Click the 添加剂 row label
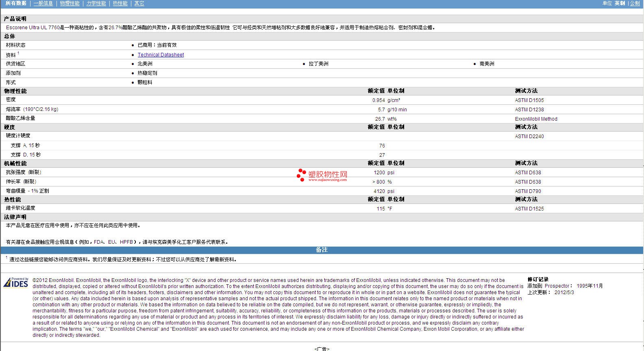 point(13,73)
